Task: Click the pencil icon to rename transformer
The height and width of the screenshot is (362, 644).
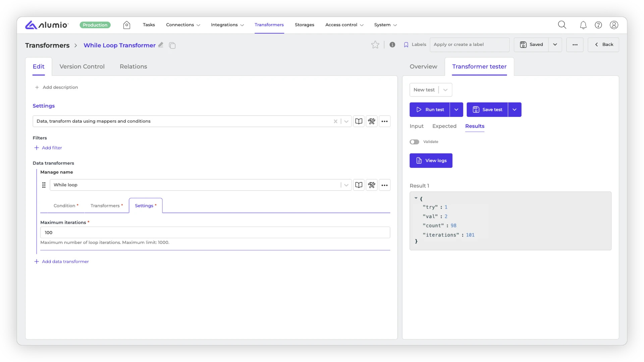Action: pyautogui.click(x=161, y=45)
